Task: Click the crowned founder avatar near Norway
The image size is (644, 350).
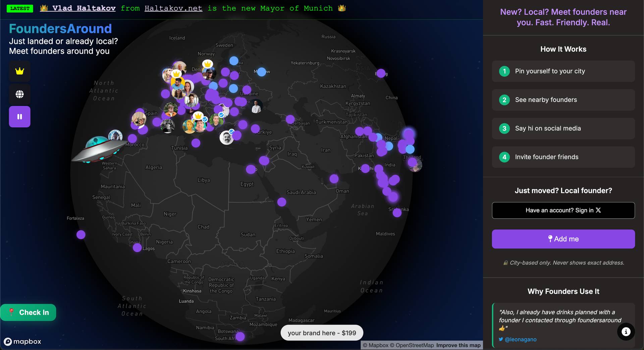Action: tap(208, 71)
